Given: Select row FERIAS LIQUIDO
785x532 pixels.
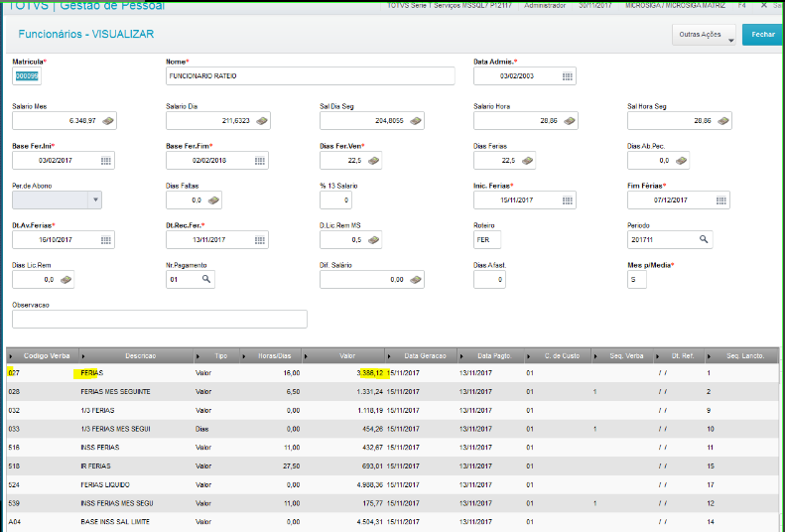Looking at the screenshot, I should 393,484.
